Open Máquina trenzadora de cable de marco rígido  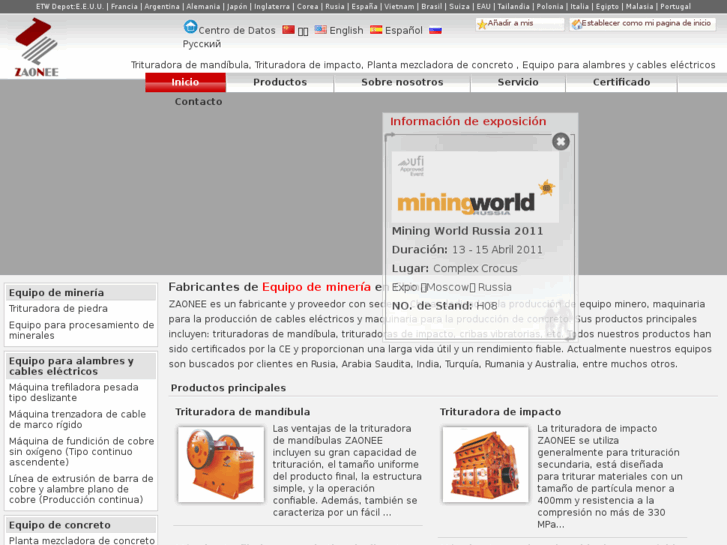(77, 419)
